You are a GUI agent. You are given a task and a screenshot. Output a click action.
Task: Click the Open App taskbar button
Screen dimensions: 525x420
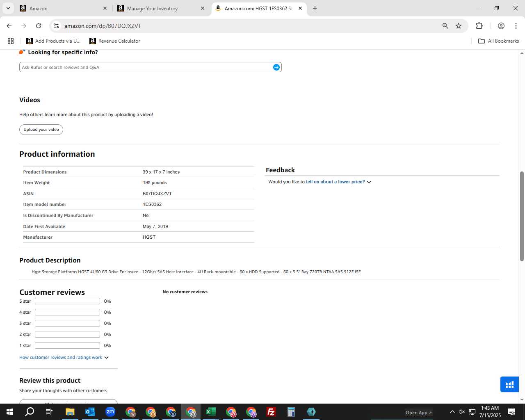click(x=418, y=413)
